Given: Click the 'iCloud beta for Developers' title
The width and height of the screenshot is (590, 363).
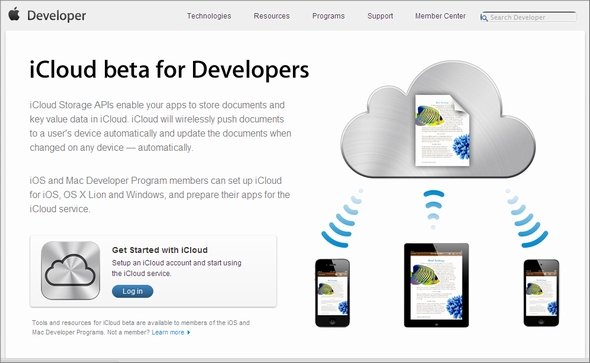Looking at the screenshot, I should pos(169,70).
